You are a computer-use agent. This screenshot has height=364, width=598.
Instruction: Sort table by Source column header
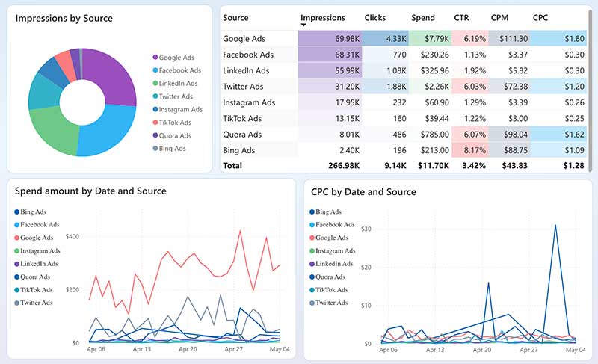(235, 17)
